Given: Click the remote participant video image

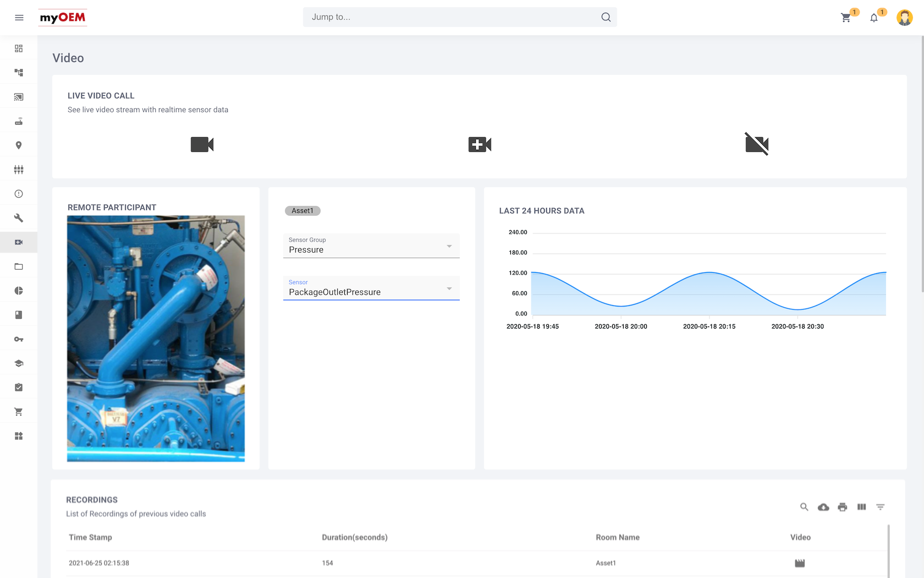Looking at the screenshot, I should [156, 339].
